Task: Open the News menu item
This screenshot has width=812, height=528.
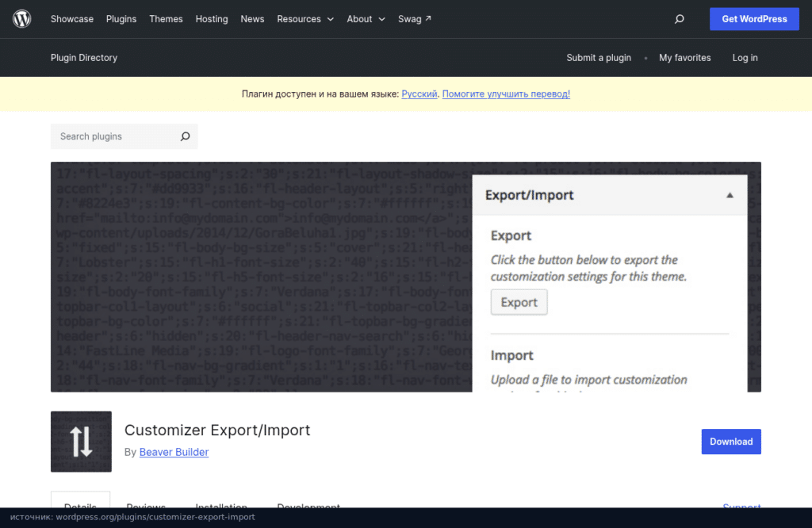Action: tap(252, 19)
